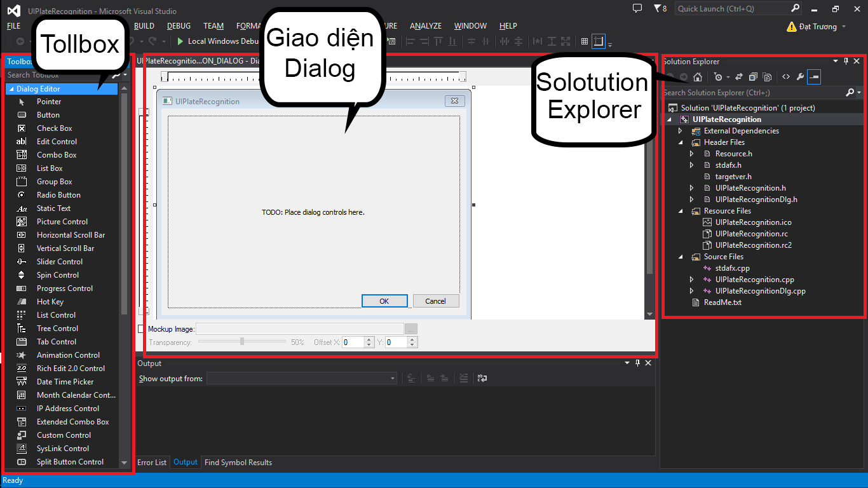
Task: Click the feedback speech bubble icon
Action: point(637,8)
